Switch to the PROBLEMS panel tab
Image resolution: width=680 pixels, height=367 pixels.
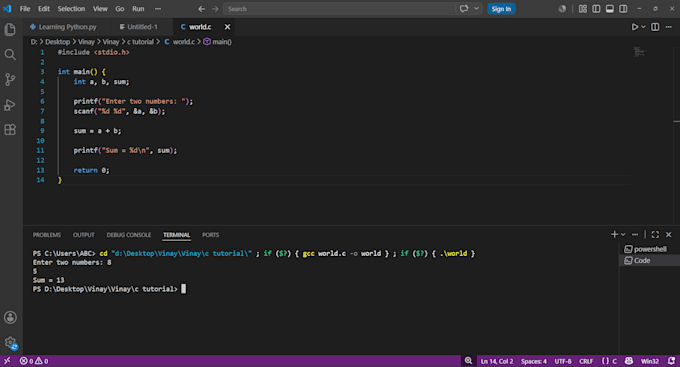[47, 235]
